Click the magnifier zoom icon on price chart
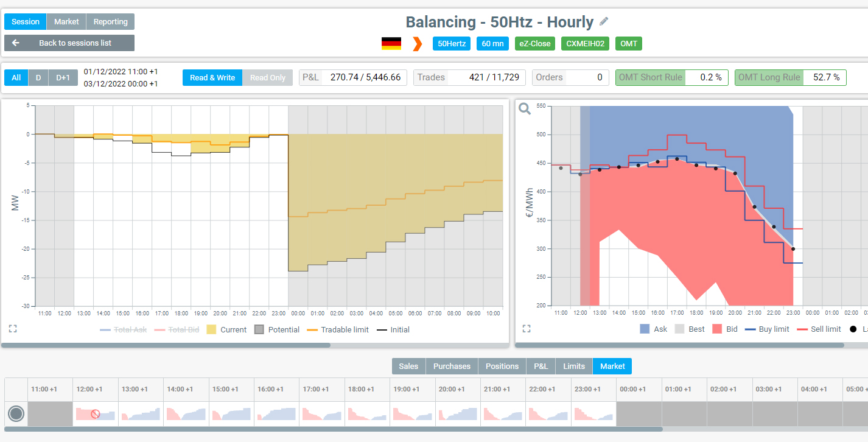 click(524, 107)
